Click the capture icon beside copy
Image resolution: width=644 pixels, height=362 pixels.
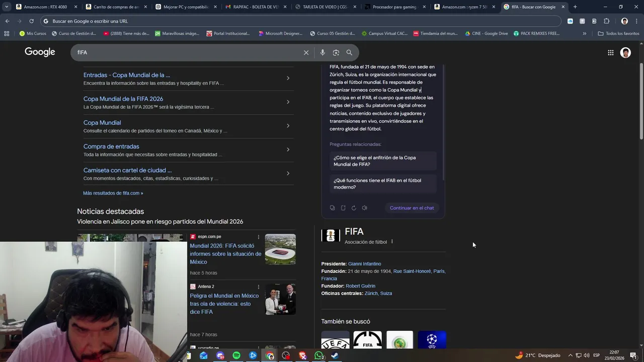click(343, 208)
